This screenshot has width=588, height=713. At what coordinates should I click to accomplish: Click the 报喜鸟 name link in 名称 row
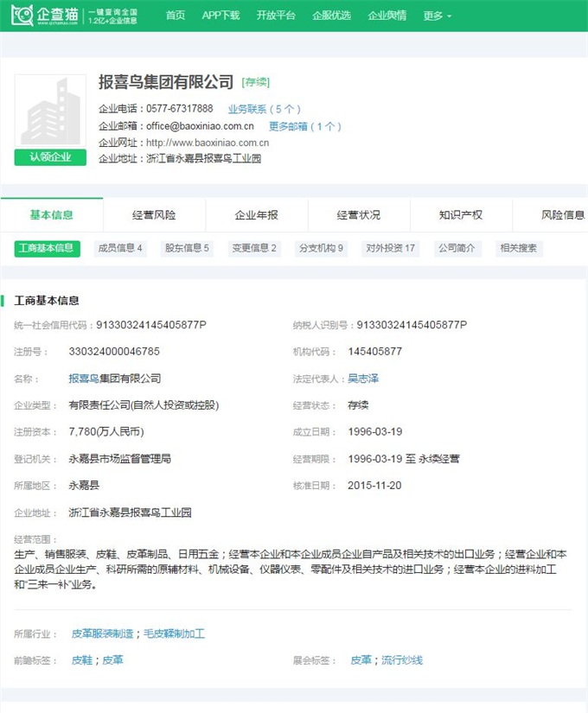(84, 379)
